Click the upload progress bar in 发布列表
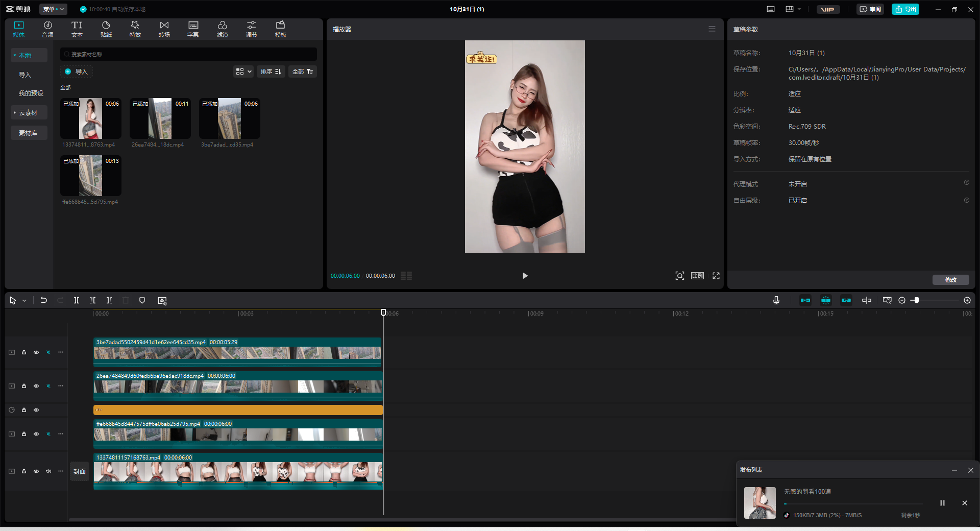The width and height of the screenshot is (980, 531). 853,504
